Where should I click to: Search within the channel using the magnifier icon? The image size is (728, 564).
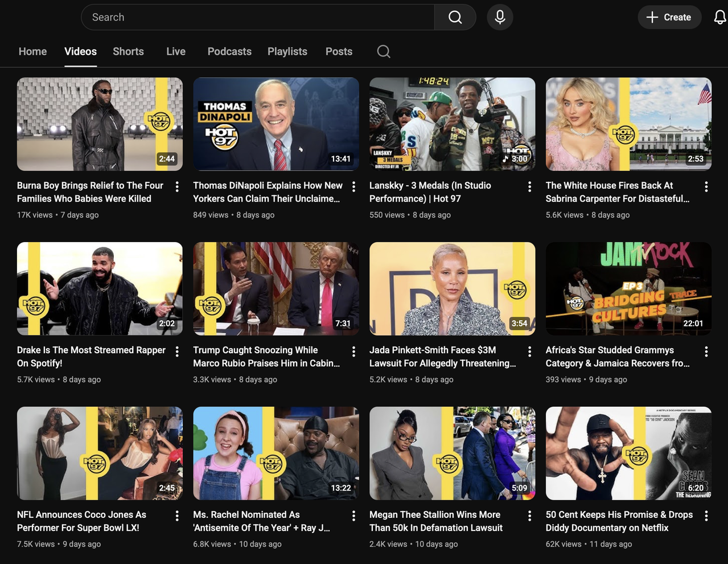point(384,51)
